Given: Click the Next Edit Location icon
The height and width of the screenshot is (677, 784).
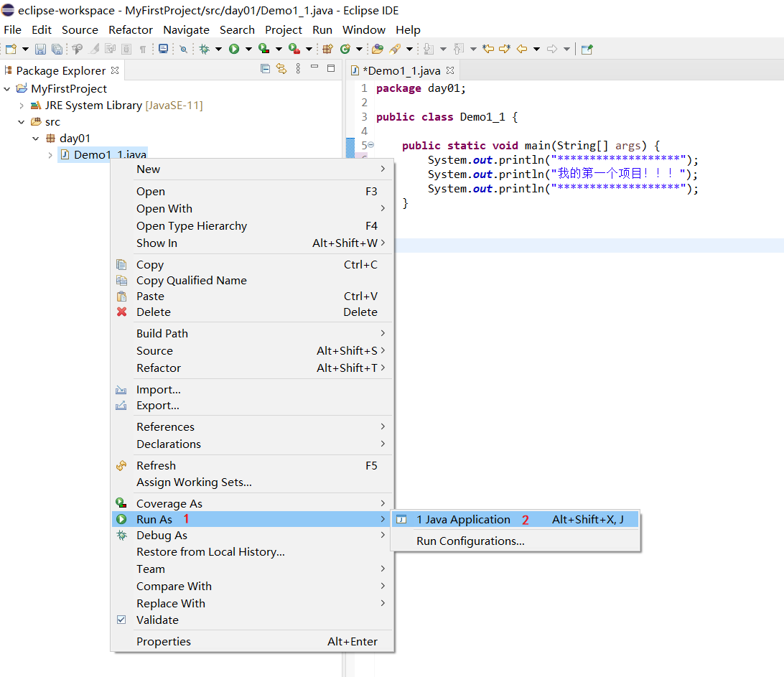Looking at the screenshot, I should click(505, 49).
